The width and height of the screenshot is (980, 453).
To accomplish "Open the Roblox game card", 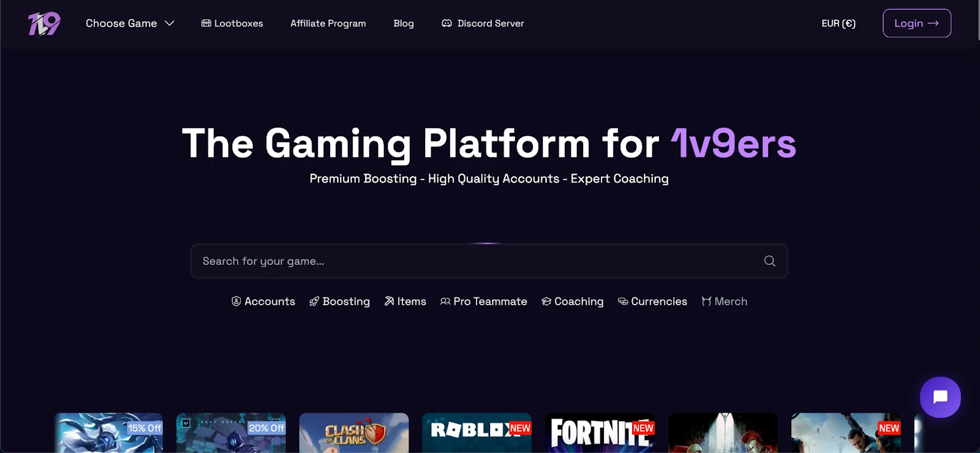I will pyautogui.click(x=477, y=433).
